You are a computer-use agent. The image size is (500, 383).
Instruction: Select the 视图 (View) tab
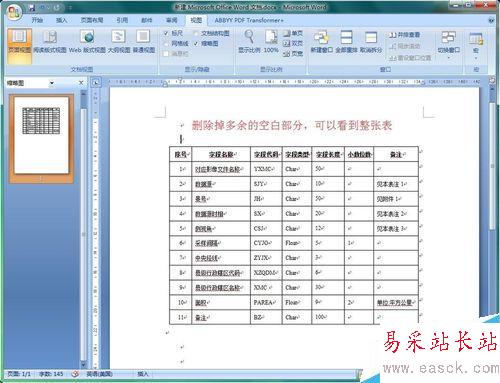point(196,20)
